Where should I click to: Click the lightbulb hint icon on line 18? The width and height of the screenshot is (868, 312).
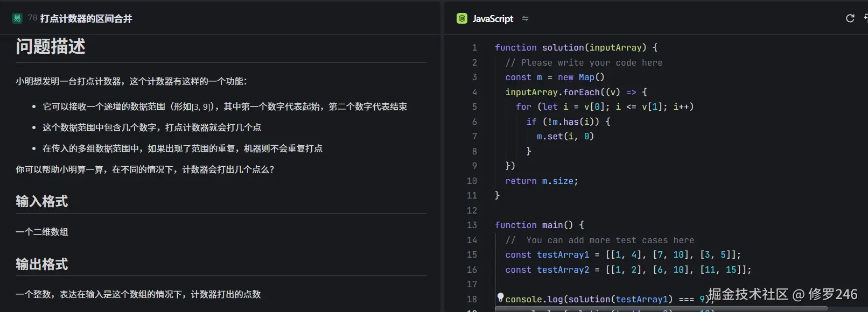pos(500,297)
